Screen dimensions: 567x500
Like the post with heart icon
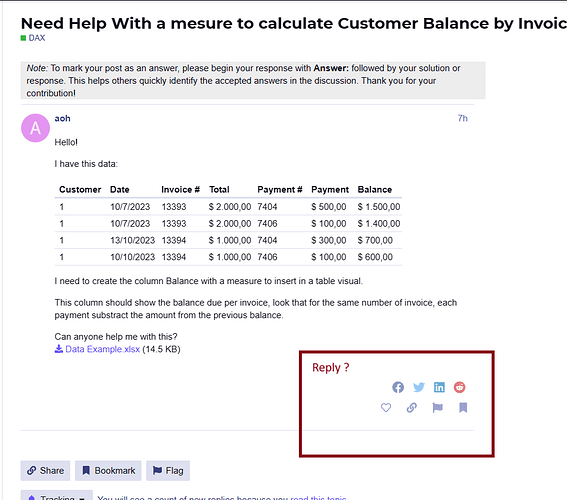point(386,408)
